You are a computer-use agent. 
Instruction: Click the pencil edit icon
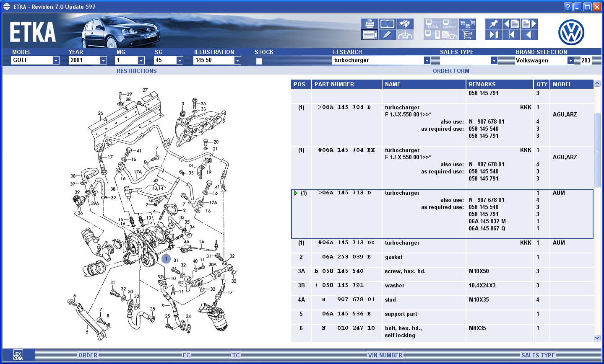(387, 35)
